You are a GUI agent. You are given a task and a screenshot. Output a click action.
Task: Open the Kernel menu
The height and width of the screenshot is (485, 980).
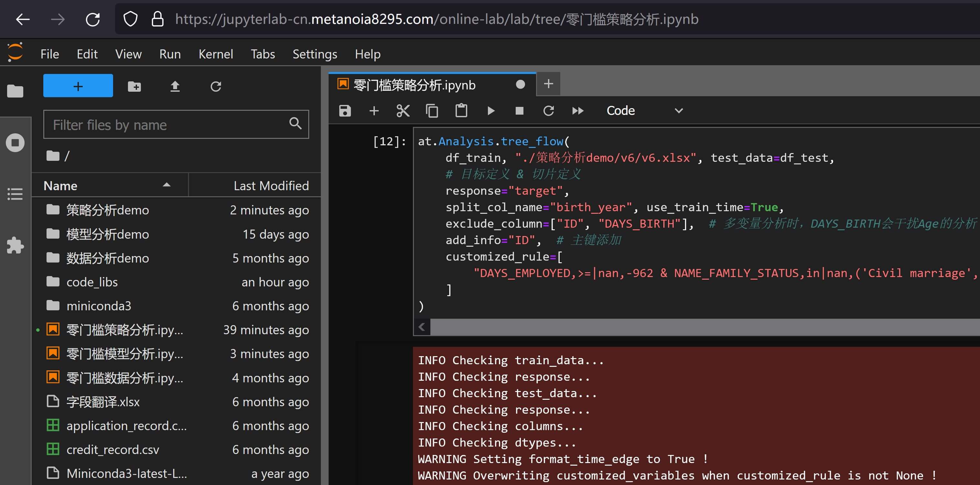click(215, 54)
